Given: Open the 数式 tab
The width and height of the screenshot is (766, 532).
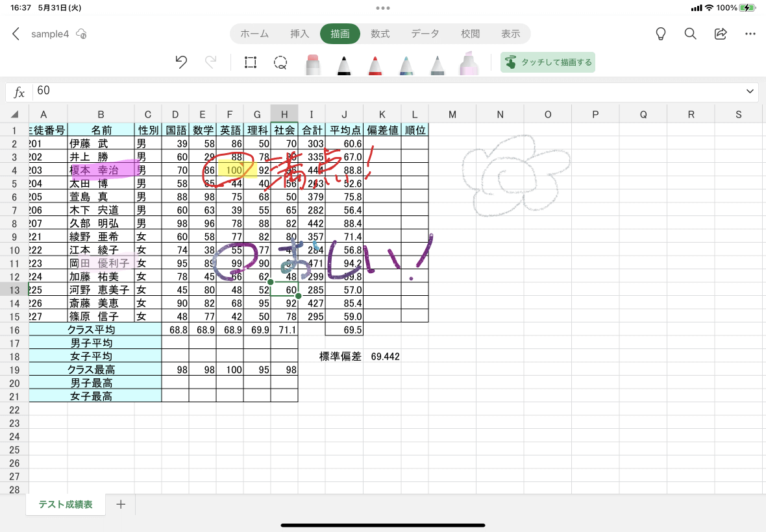Looking at the screenshot, I should tap(380, 34).
